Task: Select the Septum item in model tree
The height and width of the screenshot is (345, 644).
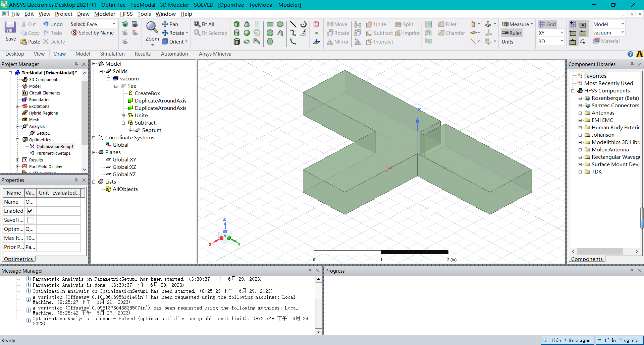Action: click(152, 130)
